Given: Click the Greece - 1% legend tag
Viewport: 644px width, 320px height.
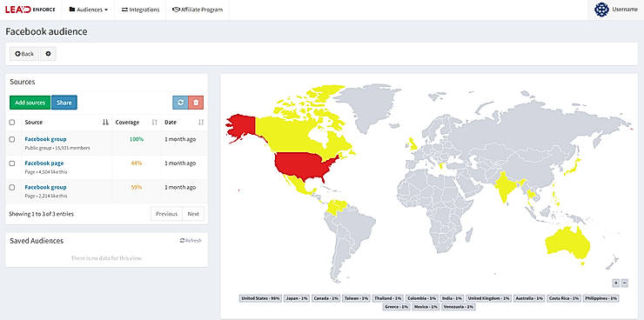Looking at the screenshot, I should coord(397,306).
